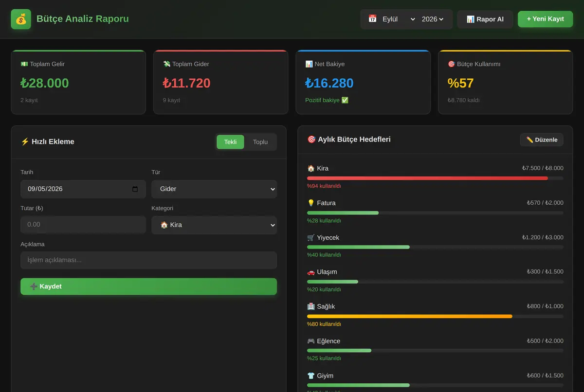Open the 2026 year dropdown

(x=433, y=19)
